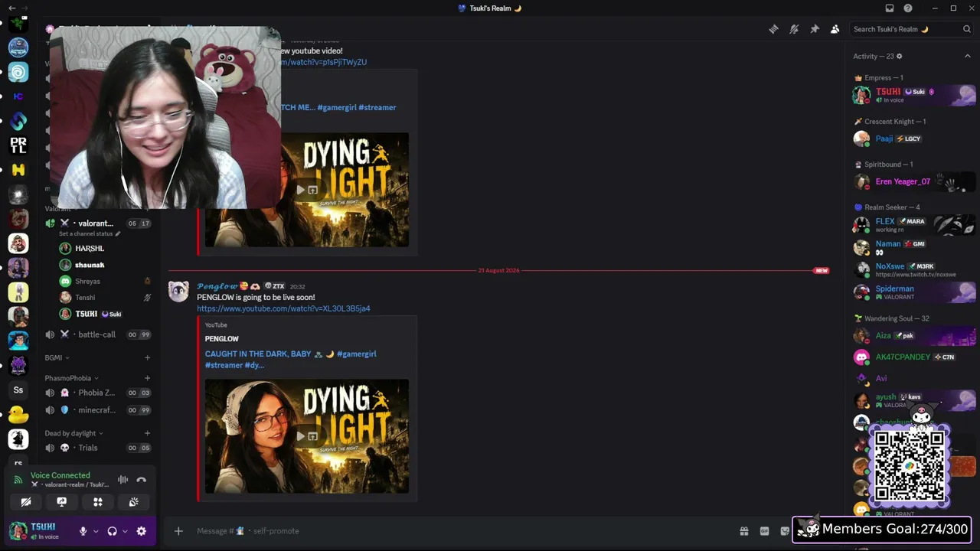Add a channel to Dead by daylight
The image size is (980, 551).
148,433
